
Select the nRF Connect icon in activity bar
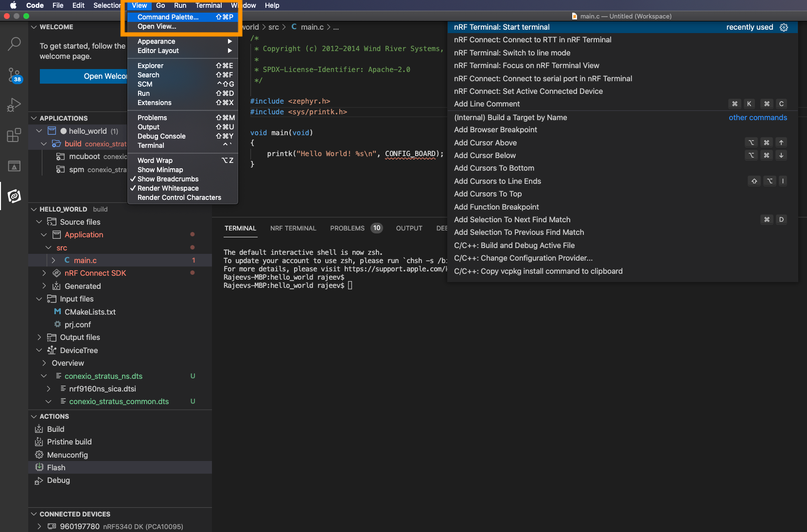[x=14, y=196]
